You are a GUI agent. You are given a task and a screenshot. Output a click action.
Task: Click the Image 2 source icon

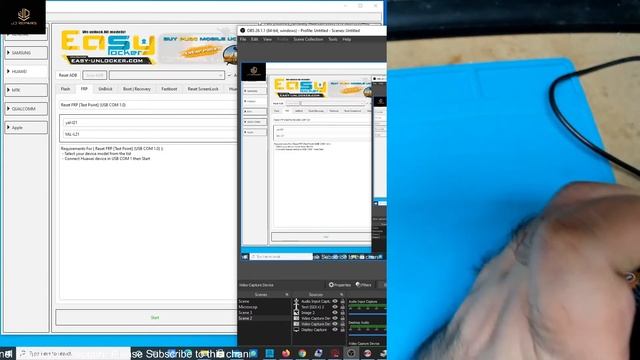[296, 313]
